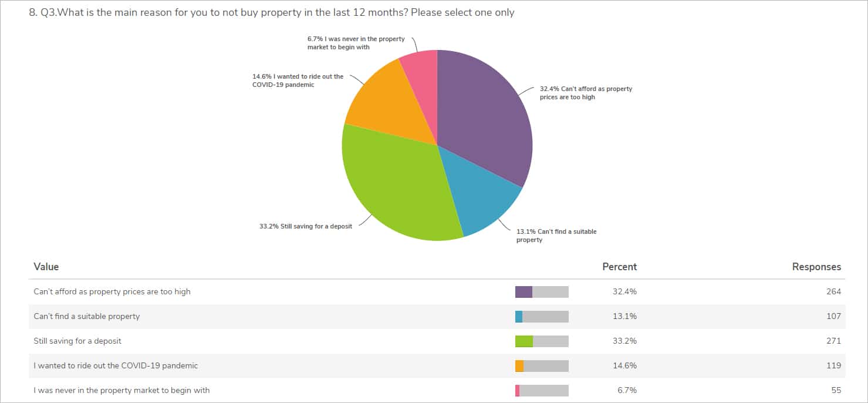This screenshot has width=868, height=403.
Task: Click the "Can't find a suitable property" row label
Action: pos(87,316)
